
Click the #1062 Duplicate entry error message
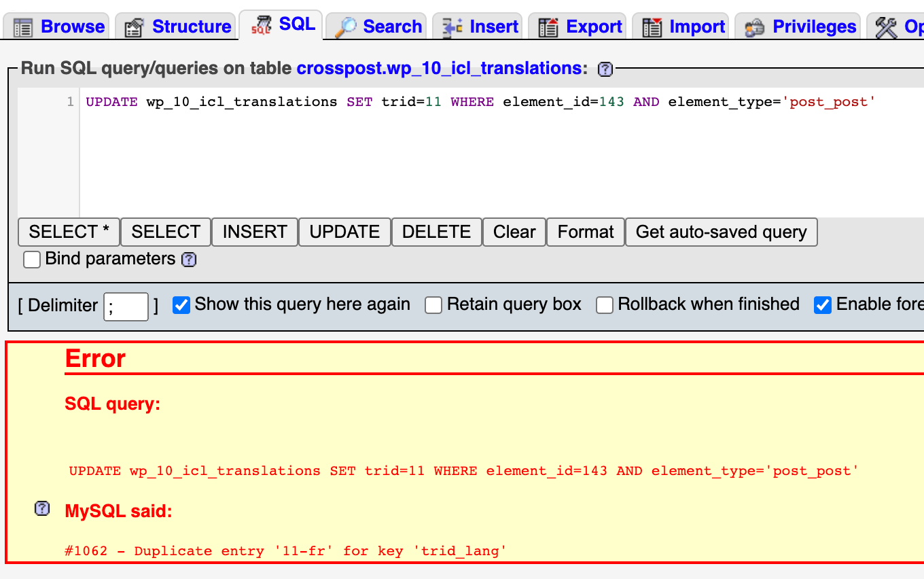[286, 550]
